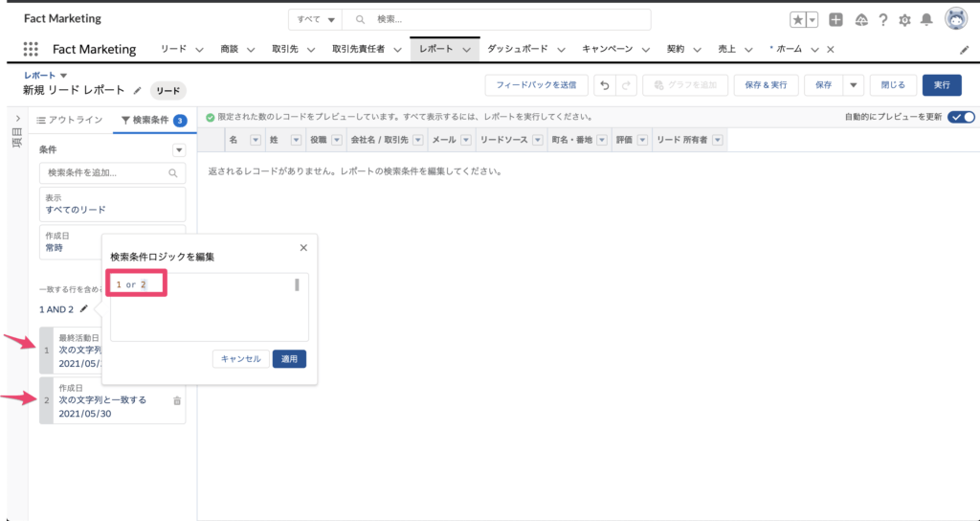This screenshot has height=521, width=980.
Task: Open the リードソース column dropdown
Action: (x=538, y=141)
